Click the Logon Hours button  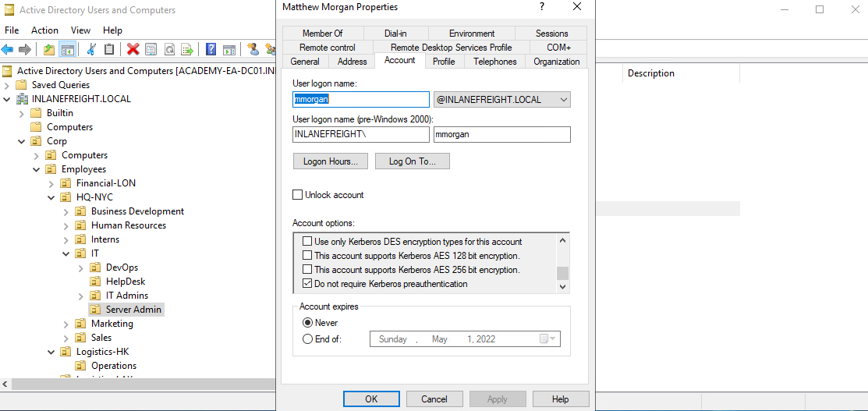point(330,161)
